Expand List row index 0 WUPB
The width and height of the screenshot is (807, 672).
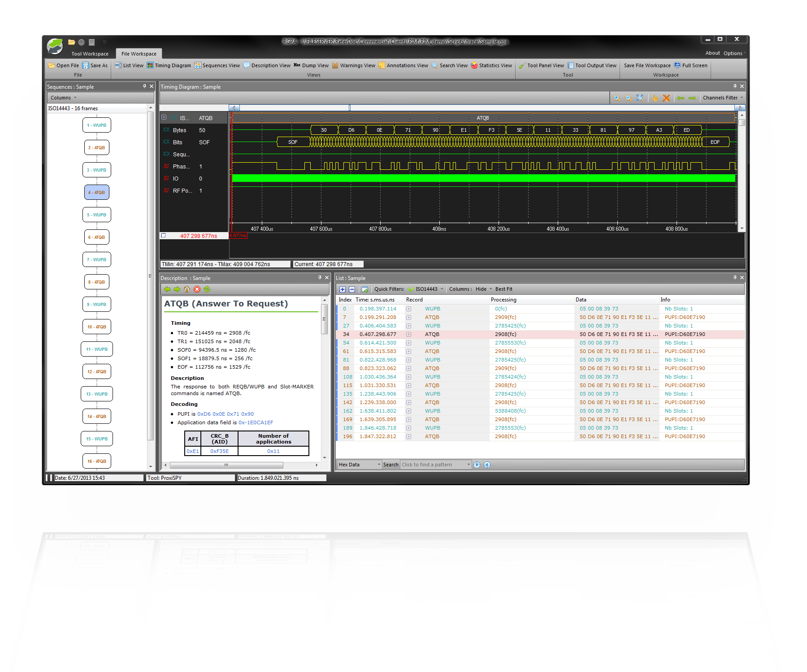(408, 309)
